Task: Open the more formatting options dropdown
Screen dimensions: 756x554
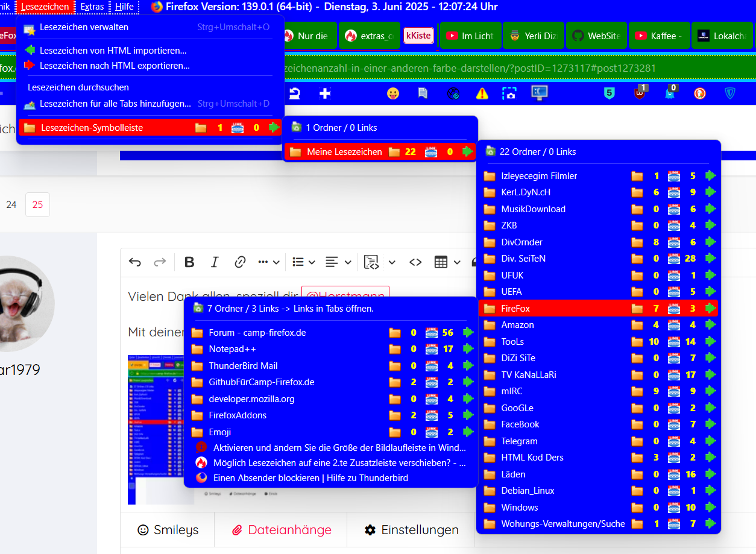Action: 269,262
